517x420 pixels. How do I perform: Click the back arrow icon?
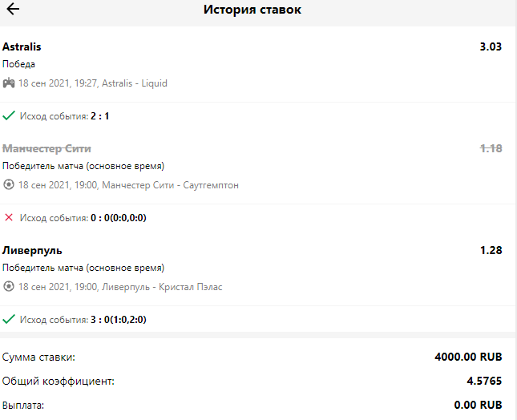[x=14, y=10]
